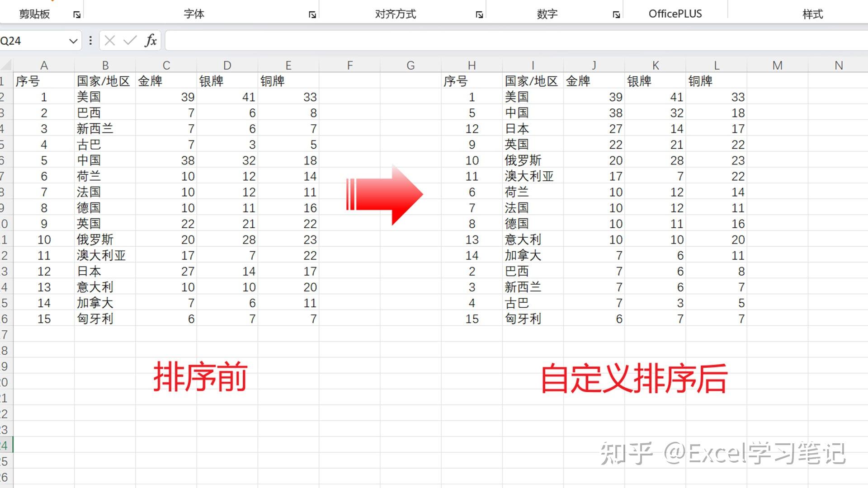Open the Clipboard group dialog launcher
Viewport: 868px width, 488px height.
coord(77,14)
